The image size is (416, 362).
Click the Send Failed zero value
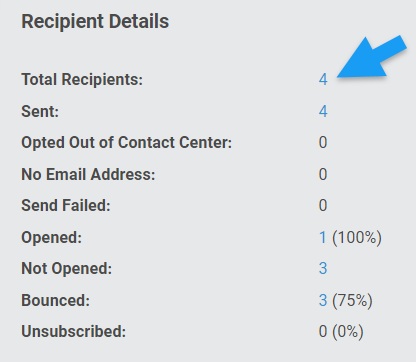coord(323,205)
